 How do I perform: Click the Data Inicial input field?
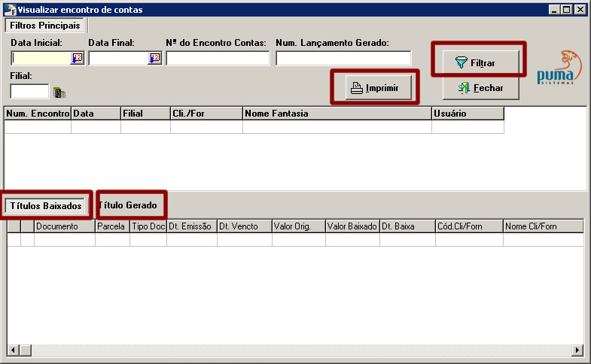[41, 58]
